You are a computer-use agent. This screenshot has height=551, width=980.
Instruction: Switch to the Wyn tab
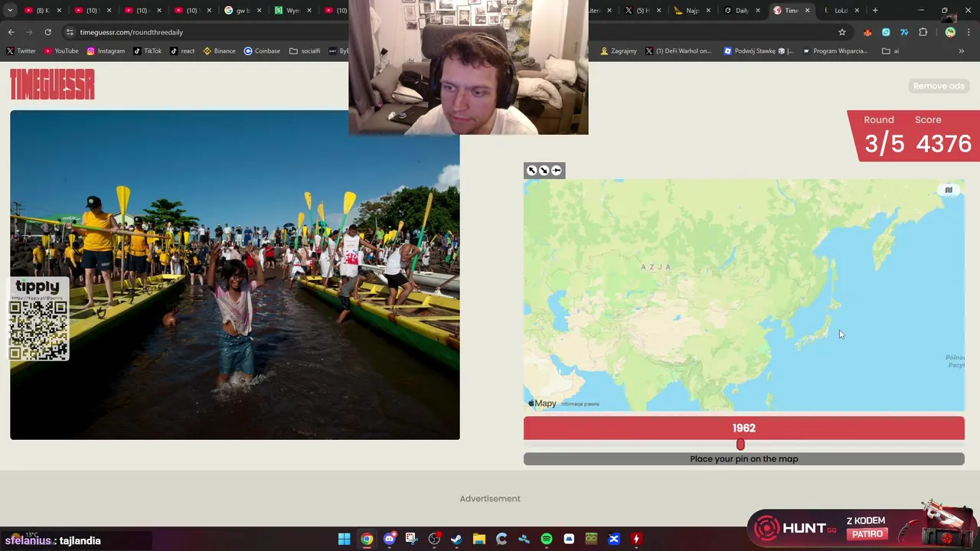click(x=292, y=10)
